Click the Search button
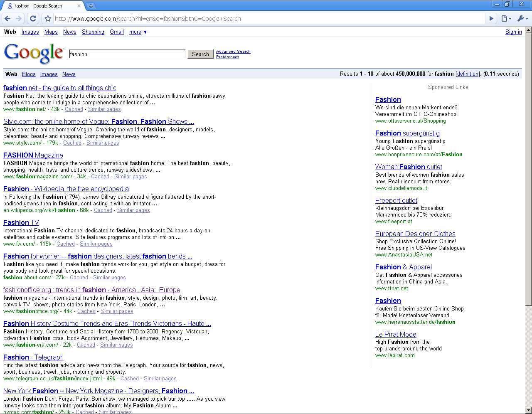This screenshot has width=532, height=414. pyautogui.click(x=200, y=54)
